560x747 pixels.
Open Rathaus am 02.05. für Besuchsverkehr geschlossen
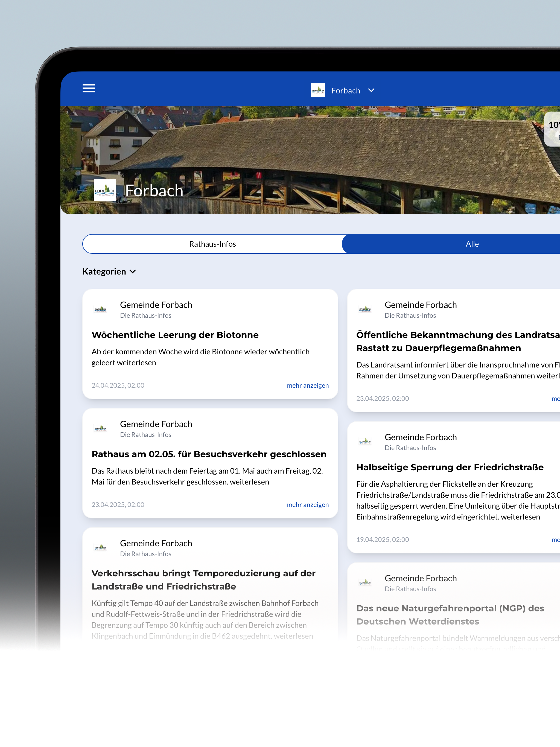209,454
